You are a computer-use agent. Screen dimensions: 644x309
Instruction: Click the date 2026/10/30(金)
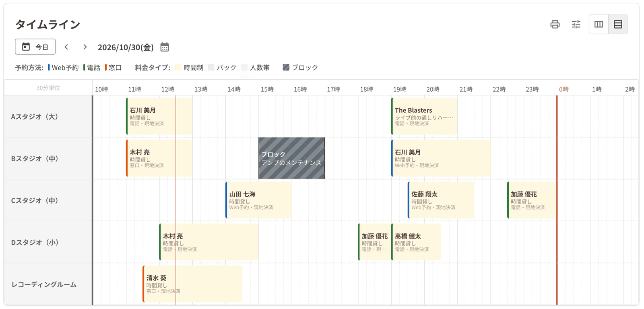[x=126, y=47]
